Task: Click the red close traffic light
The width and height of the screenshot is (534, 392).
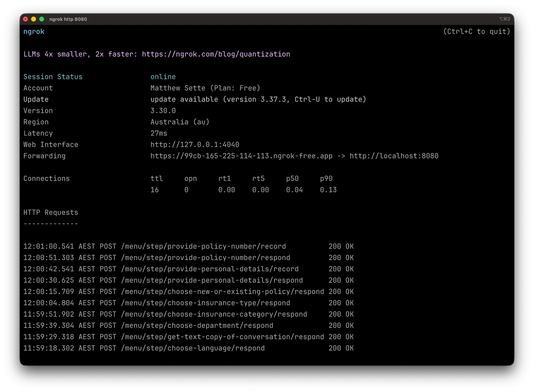Action: 25,19
